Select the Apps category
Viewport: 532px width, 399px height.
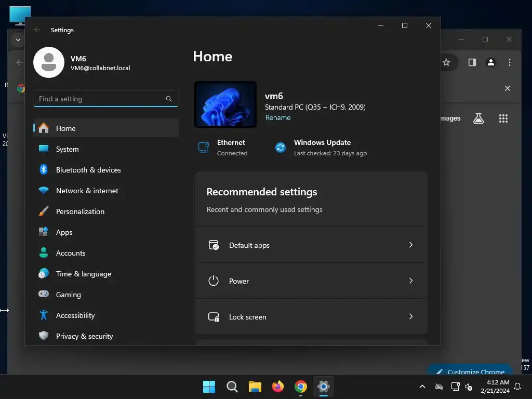pos(106,232)
